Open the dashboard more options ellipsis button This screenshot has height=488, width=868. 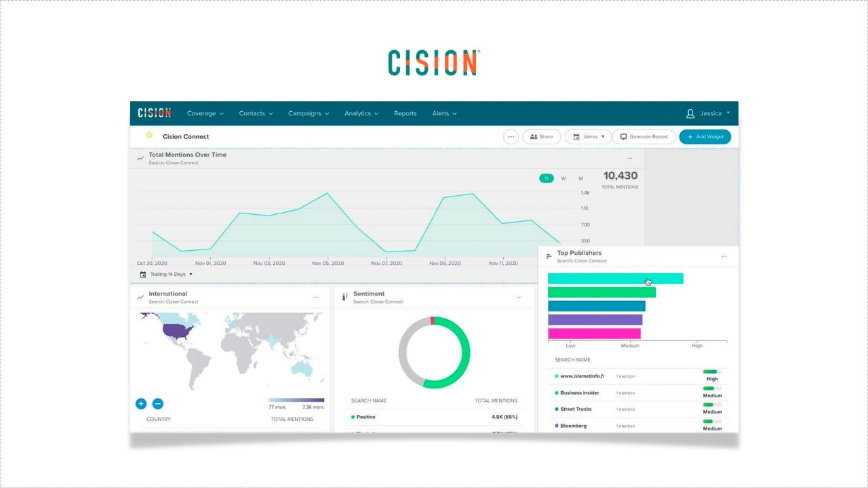click(x=511, y=136)
